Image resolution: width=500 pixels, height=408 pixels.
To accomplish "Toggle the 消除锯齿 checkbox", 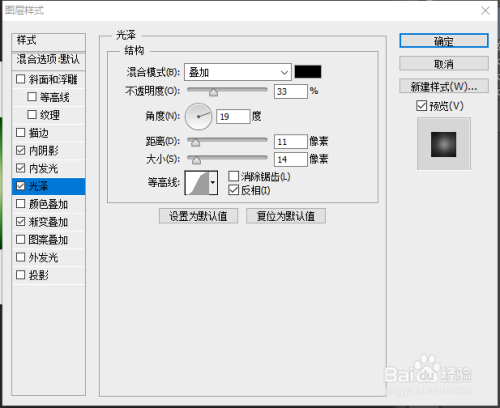I will click(234, 176).
